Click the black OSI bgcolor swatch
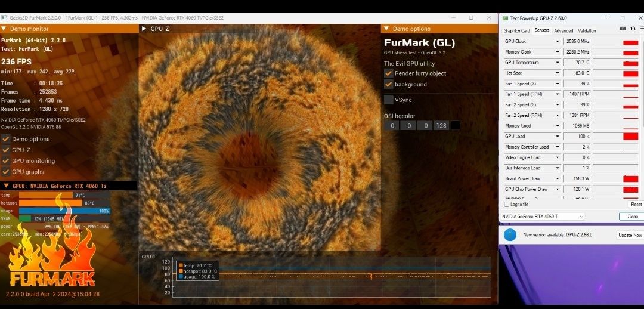 455,125
